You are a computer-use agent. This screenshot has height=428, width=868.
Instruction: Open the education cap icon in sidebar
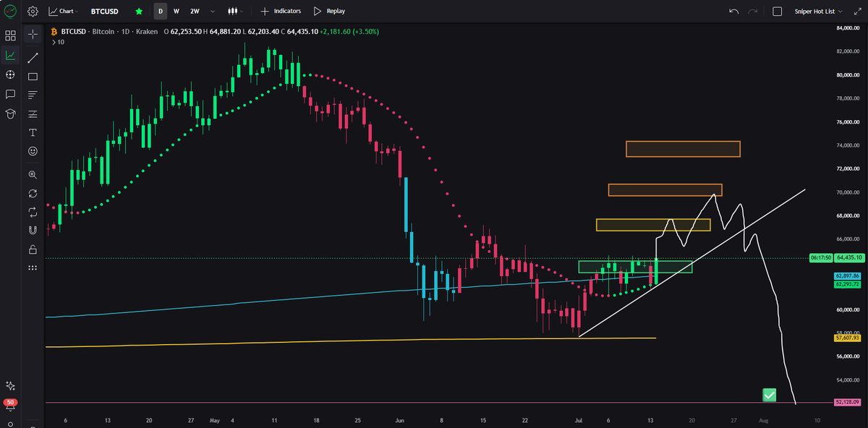click(10, 114)
